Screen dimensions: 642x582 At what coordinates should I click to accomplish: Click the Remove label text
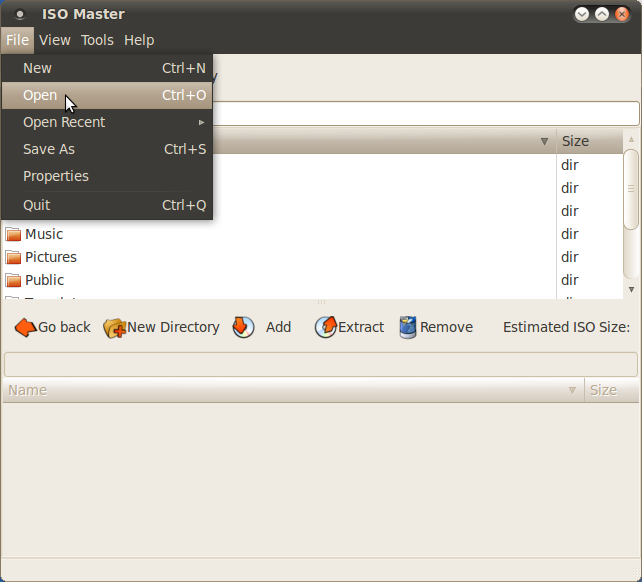pos(446,327)
